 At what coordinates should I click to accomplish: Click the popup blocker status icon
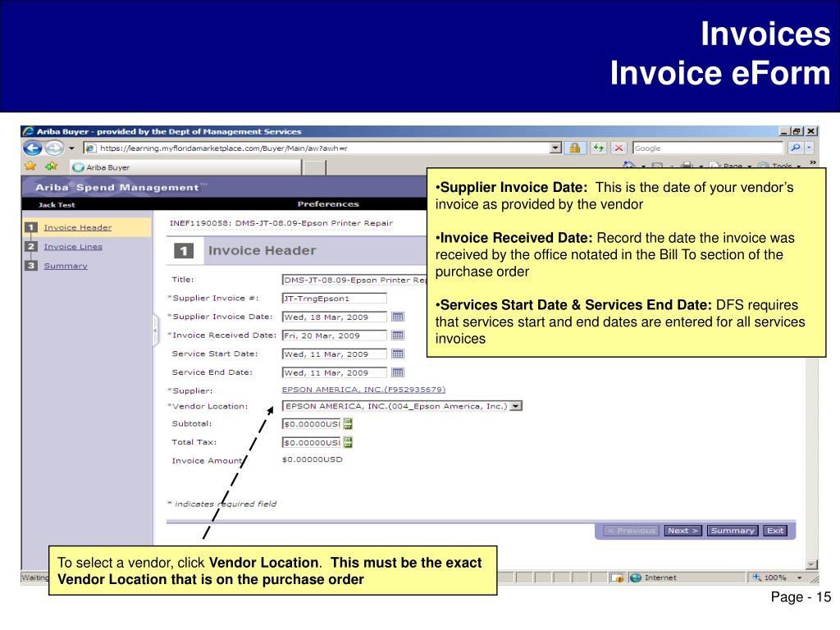click(x=617, y=577)
